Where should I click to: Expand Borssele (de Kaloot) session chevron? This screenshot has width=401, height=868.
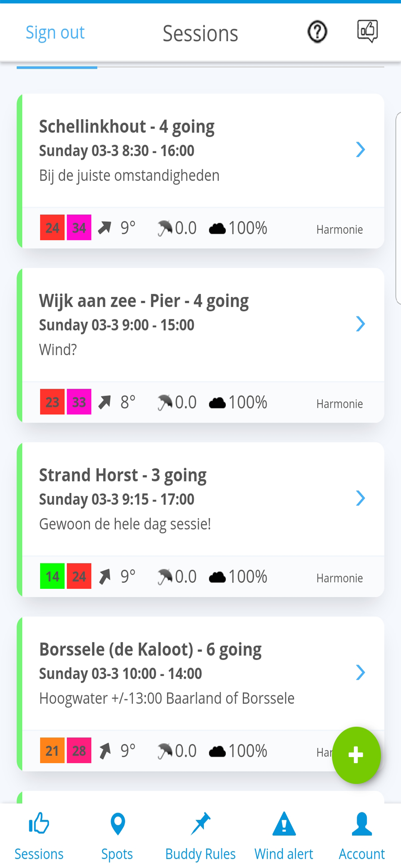click(x=360, y=672)
